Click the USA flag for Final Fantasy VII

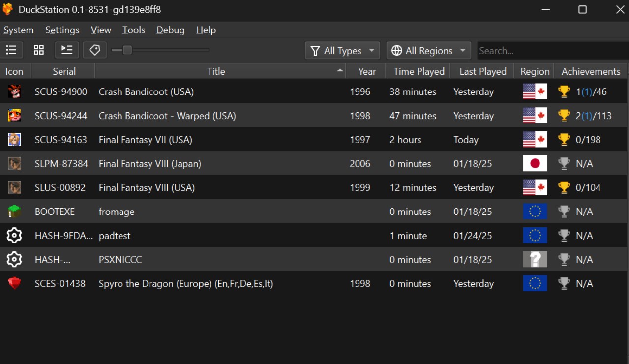535,140
